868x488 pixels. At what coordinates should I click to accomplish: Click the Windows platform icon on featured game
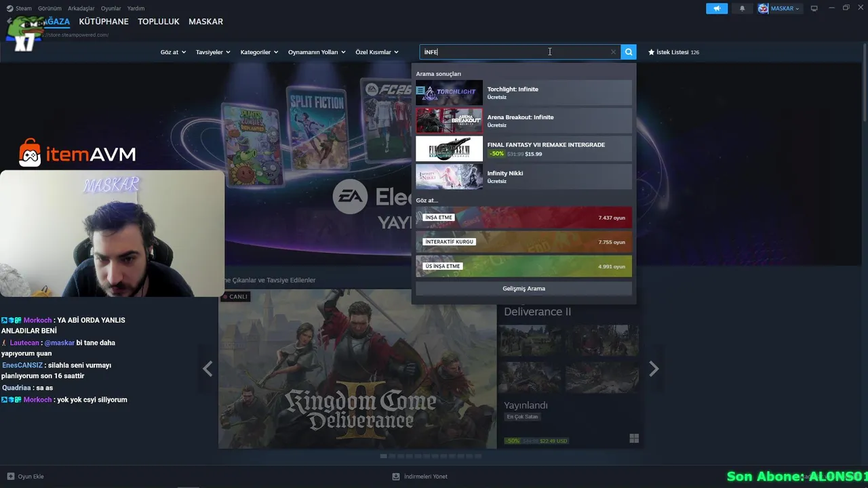pos(634,439)
